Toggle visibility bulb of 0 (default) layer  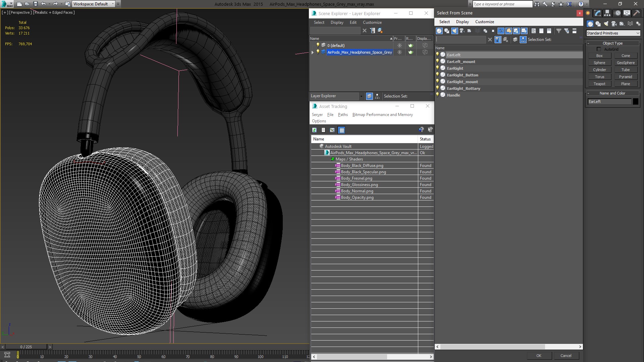coord(318,45)
